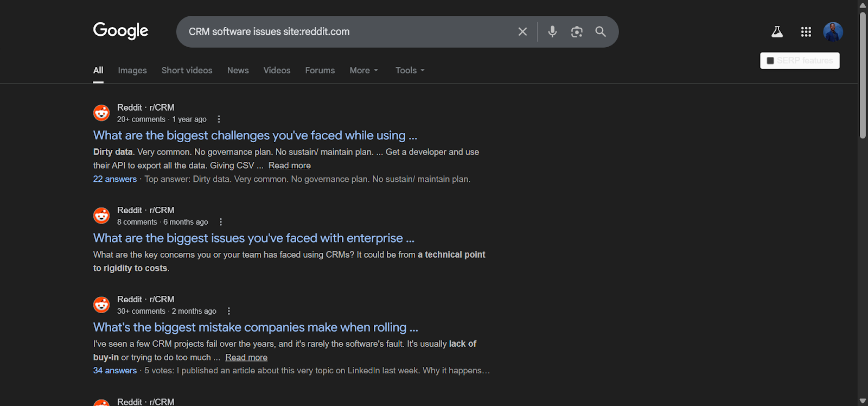Start voice search with microphone icon
Image resolution: width=868 pixels, height=406 pixels.
[x=552, y=31]
